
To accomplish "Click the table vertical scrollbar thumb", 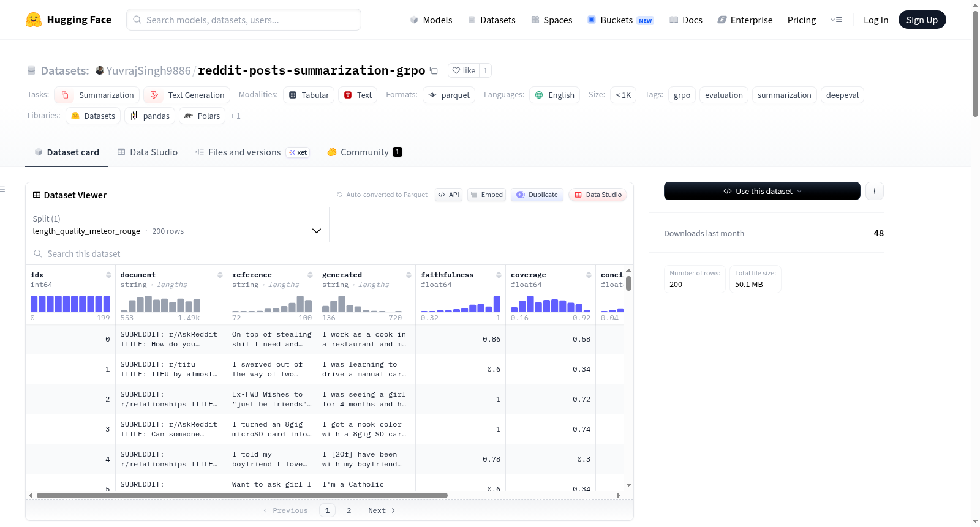I will (x=628, y=283).
